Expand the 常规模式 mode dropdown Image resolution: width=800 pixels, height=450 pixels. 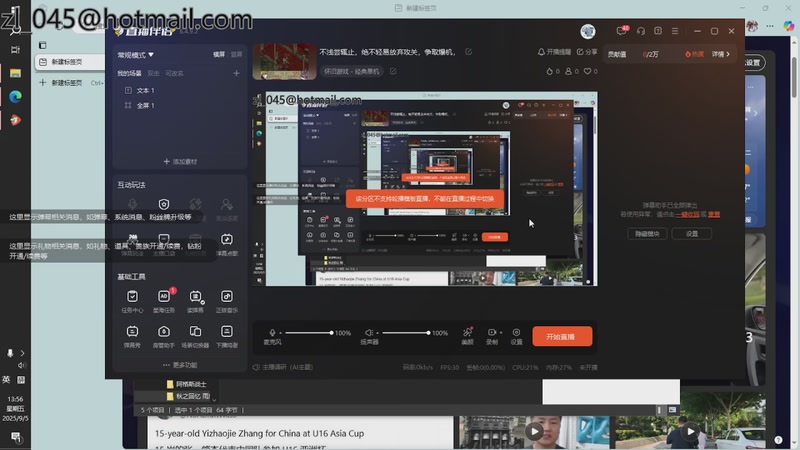136,55
